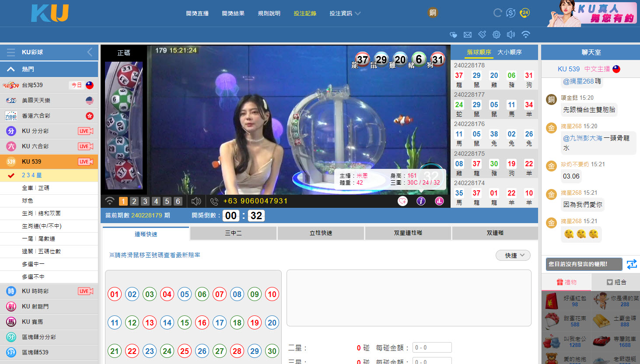This screenshot has height=364, width=640.
Task: Mute the video with speaker icon
Action: [196, 201]
